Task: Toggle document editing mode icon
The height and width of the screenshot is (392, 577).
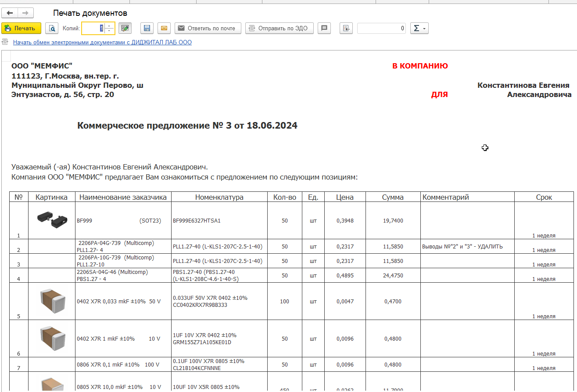Action: [x=125, y=29]
